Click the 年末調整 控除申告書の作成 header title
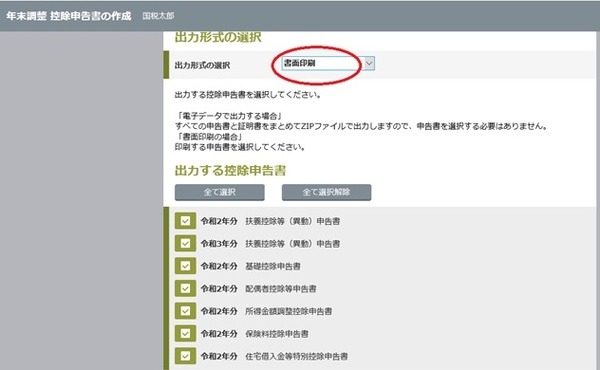Screen dimensions: 600x370 pyautogui.click(x=68, y=16)
